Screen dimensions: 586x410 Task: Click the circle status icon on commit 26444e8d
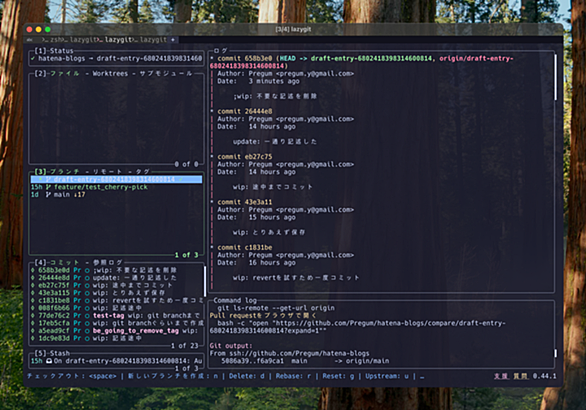(x=87, y=278)
